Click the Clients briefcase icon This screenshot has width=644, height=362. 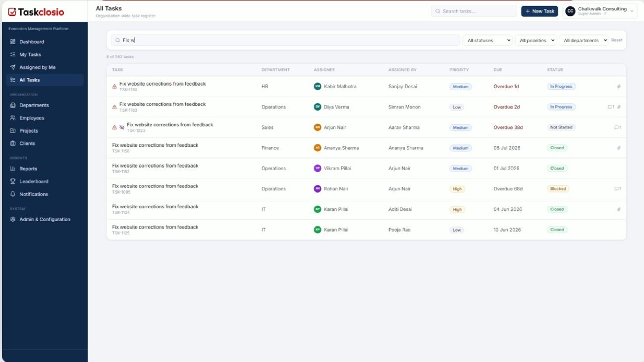(13, 143)
